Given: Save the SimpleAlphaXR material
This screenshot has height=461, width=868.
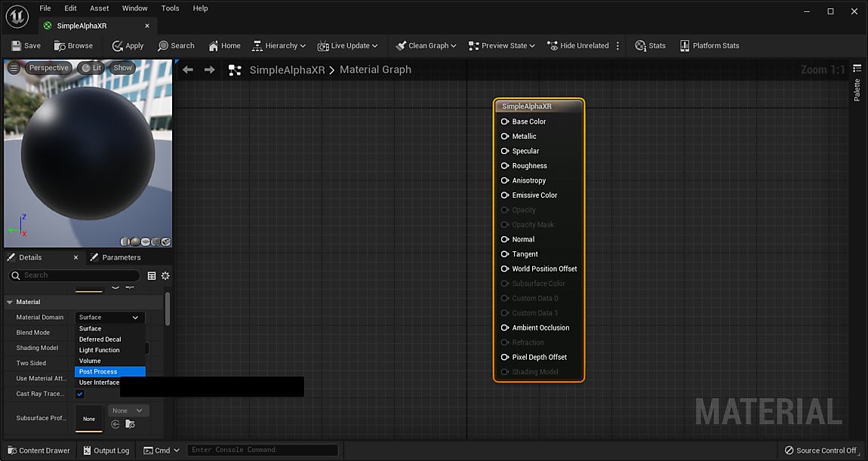Looking at the screenshot, I should pos(25,45).
